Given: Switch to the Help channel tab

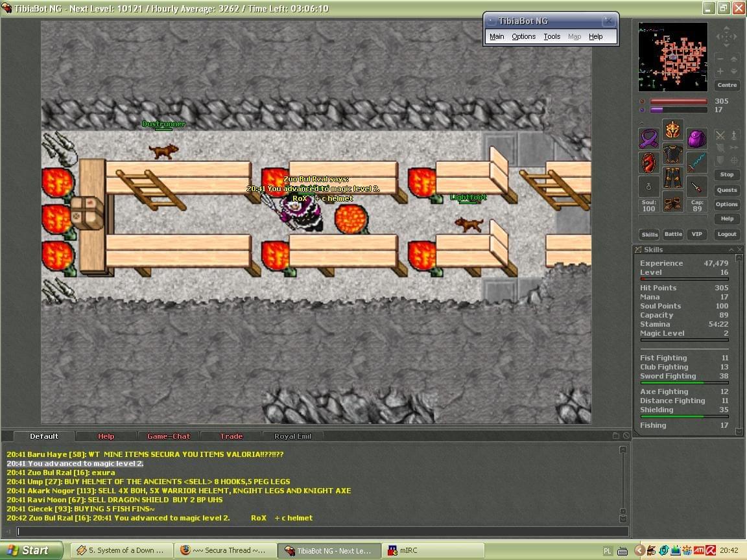Looking at the screenshot, I should tap(106, 436).
